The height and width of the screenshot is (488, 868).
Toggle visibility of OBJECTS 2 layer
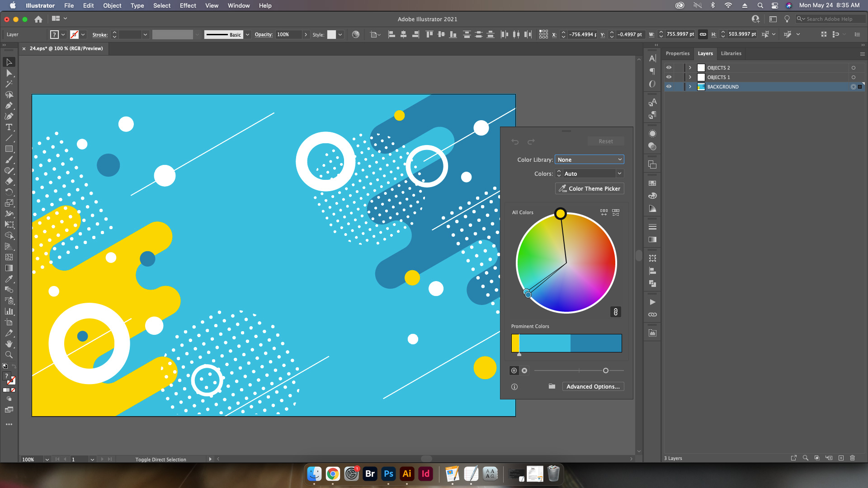point(668,67)
